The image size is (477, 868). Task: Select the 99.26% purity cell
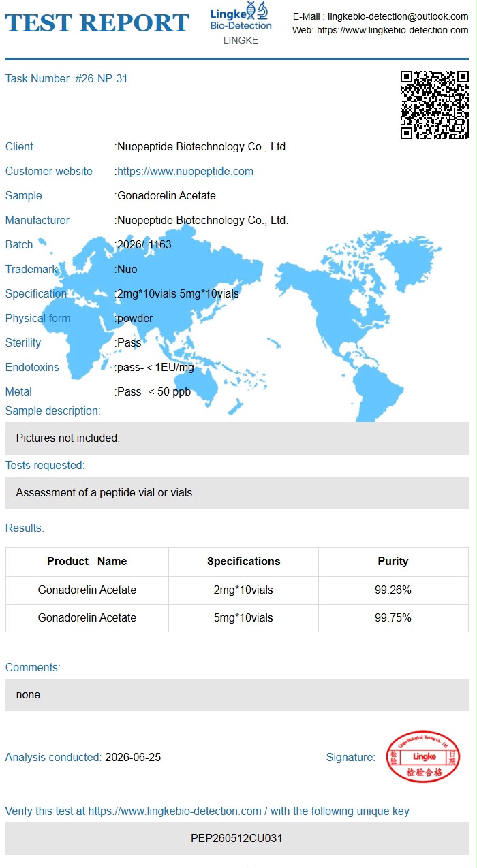point(393,590)
